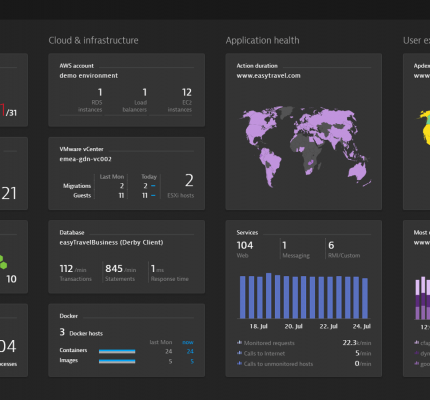
Task: Select www.easytravel.com under Action duration
Action: [x=268, y=76]
